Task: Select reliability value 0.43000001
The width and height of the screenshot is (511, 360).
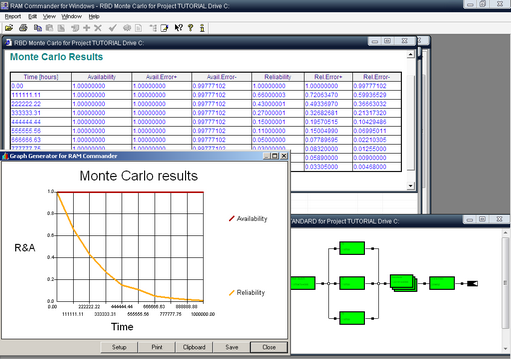Action: tap(278, 104)
